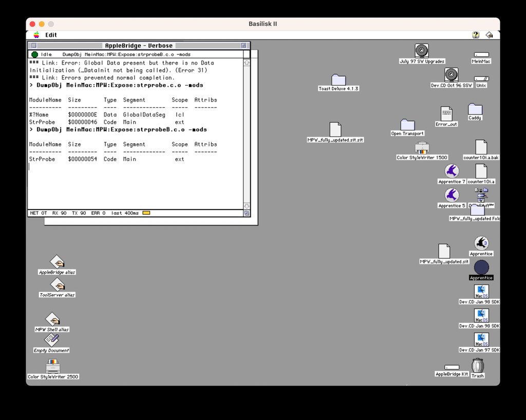The height and width of the screenshot is (420, 526).
Task: Click the "NET OT" status bar entry
Action: pyautogui.click(x=39, y=213)
